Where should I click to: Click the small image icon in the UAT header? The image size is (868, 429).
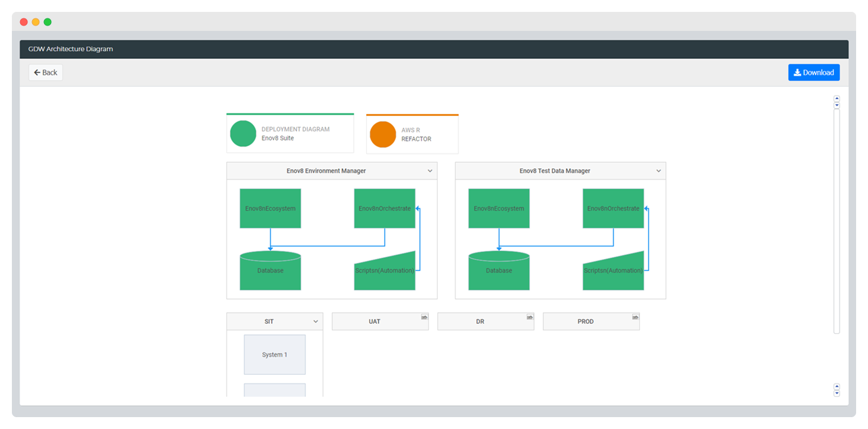424,317
